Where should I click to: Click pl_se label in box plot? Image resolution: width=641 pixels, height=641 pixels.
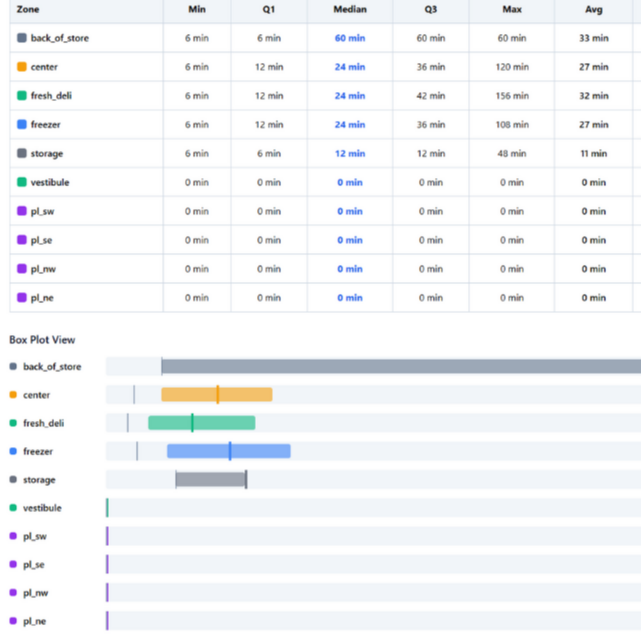(x=34, y=564)
